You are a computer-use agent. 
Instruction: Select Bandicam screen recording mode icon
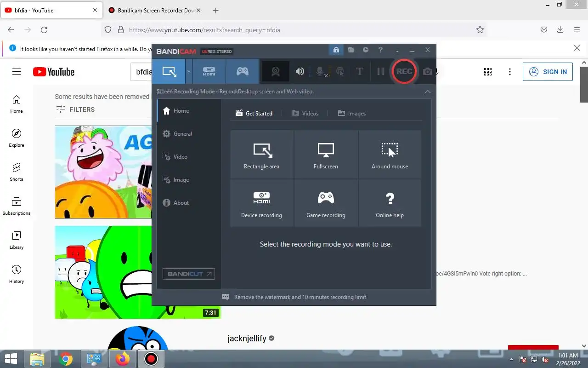pos(169,71)
